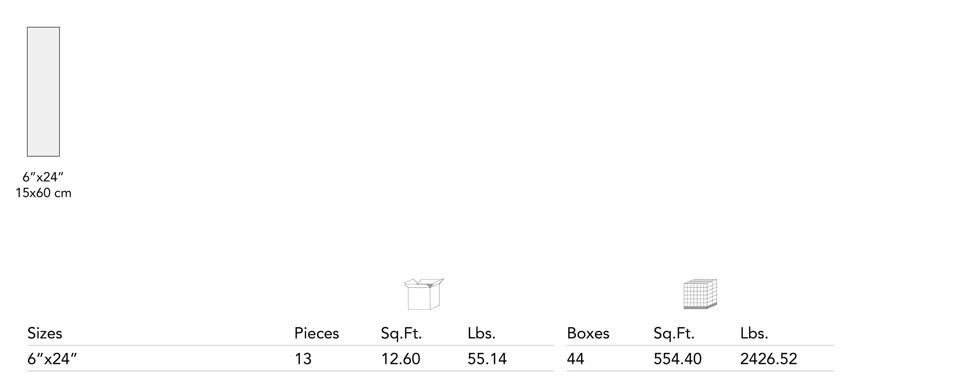980x381 pixels.
Task: Click the 15x60 cm metric dimension label
Action: [x=43, y=193]
